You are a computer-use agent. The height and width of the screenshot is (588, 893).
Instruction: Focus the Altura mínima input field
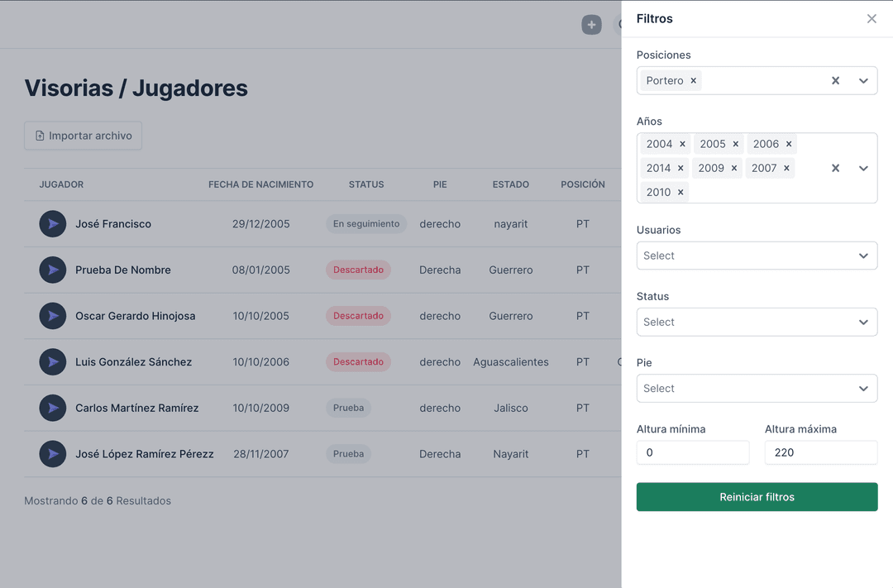pyautogui.click(x=692, y=452)
